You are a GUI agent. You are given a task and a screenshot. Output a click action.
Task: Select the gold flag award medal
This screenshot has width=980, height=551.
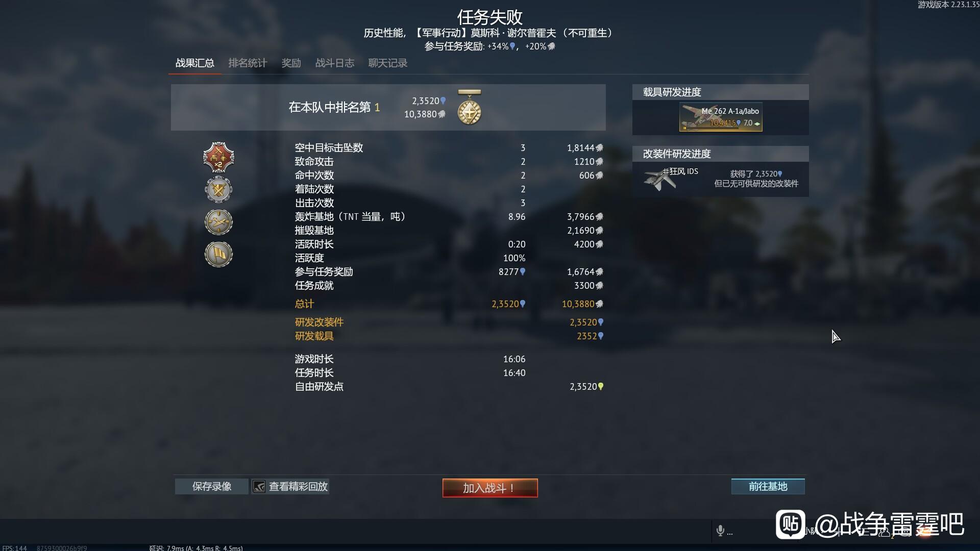(218, 254)
